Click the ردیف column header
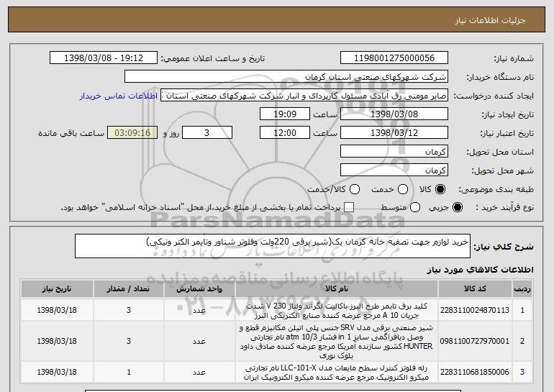This screenshot has width=554, height=392. pos(522,289)
